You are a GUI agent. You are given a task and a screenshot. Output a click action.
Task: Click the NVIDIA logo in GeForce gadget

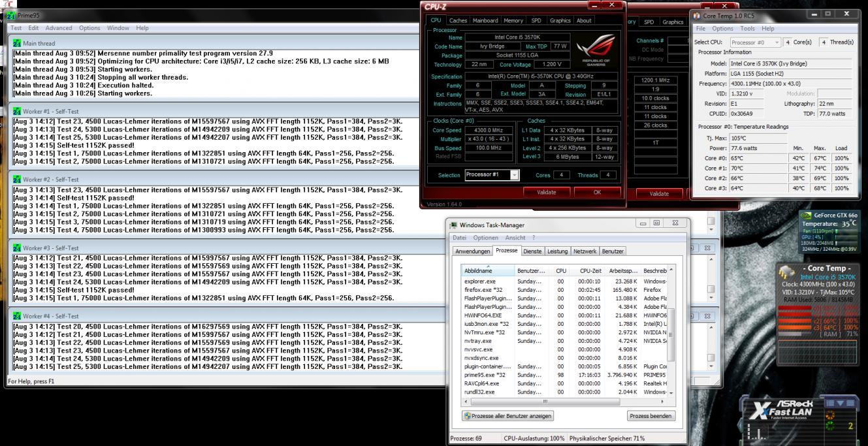(807, 215)
